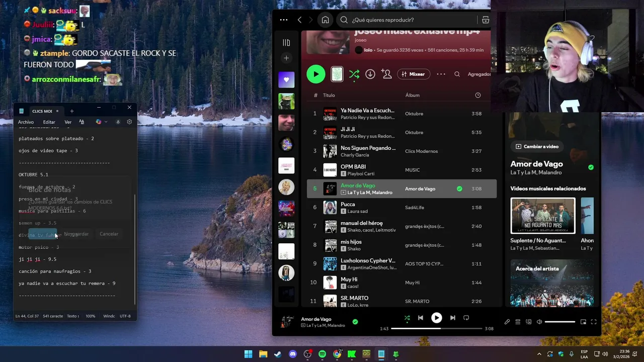
Task: Expand Copilot dropdown arrow in Notepad
Action: [106, 122]
